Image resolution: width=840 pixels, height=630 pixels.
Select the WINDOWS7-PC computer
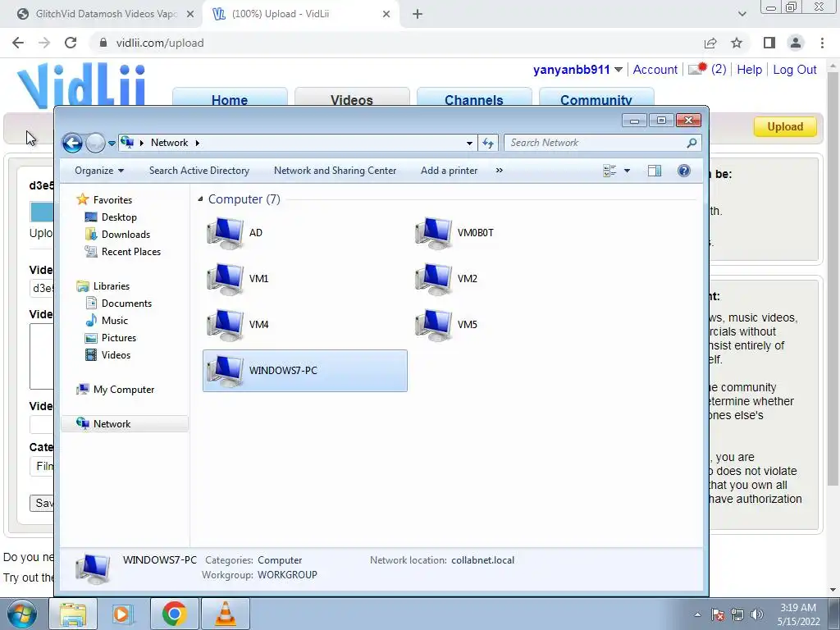click(305, 371)
